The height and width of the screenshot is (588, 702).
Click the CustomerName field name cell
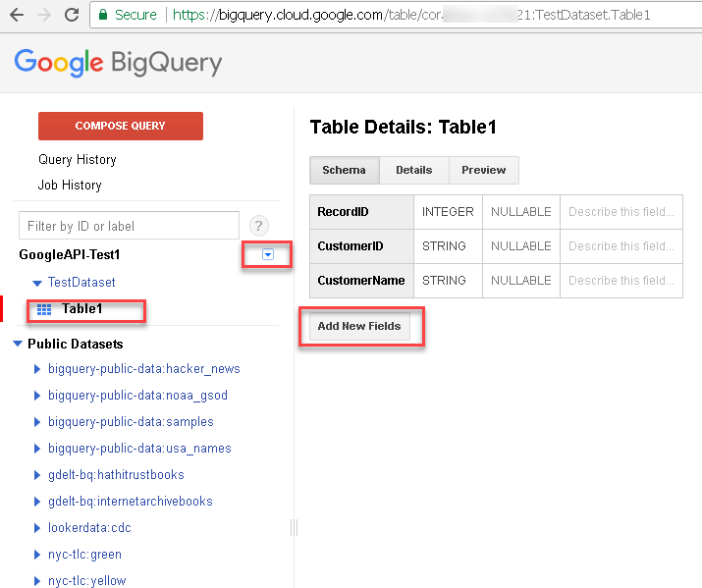(361, 281)
